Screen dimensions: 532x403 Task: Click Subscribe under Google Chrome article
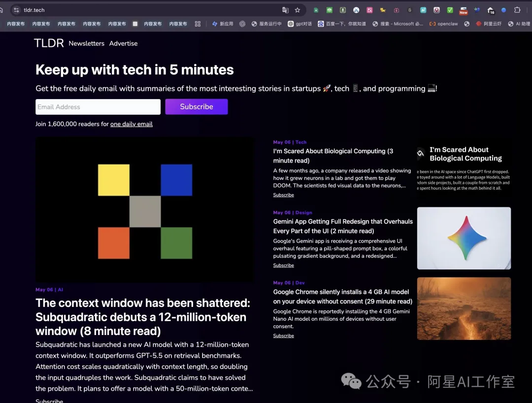284,336
